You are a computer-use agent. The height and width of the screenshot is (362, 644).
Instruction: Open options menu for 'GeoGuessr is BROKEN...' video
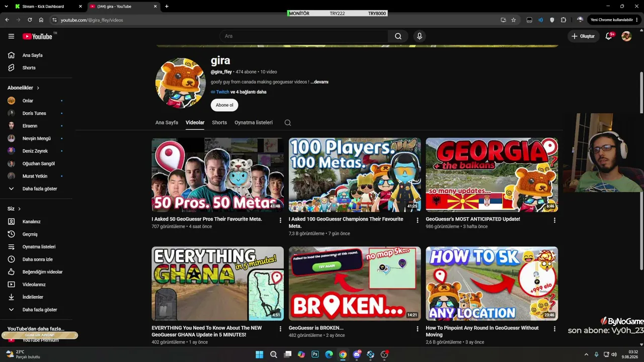[x=417, y=329]
